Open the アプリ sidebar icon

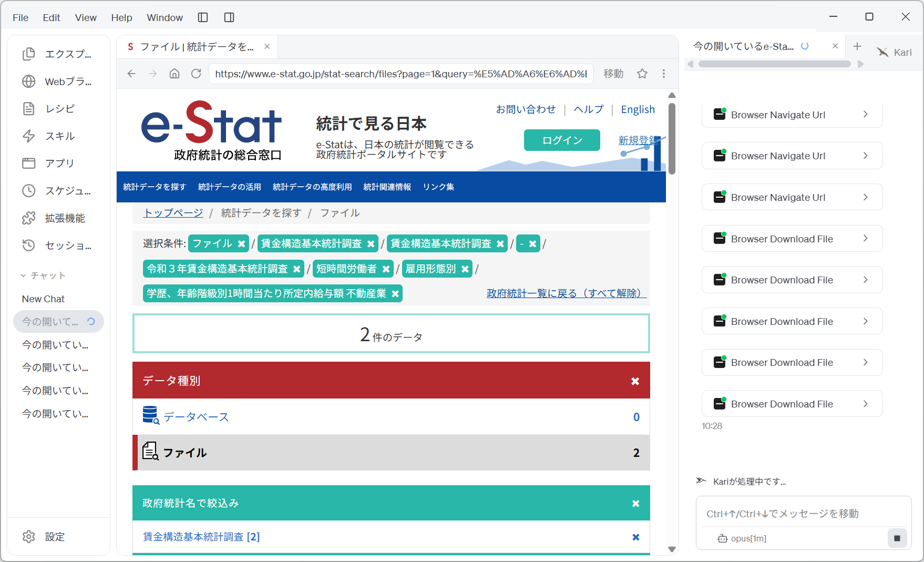(29, 164)
